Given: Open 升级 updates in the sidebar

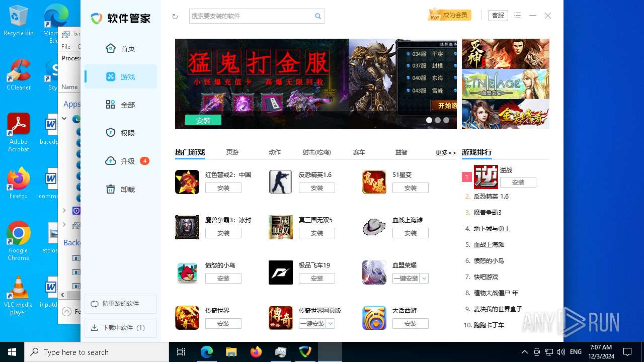Looking at the screenshot, I should 121,161.
